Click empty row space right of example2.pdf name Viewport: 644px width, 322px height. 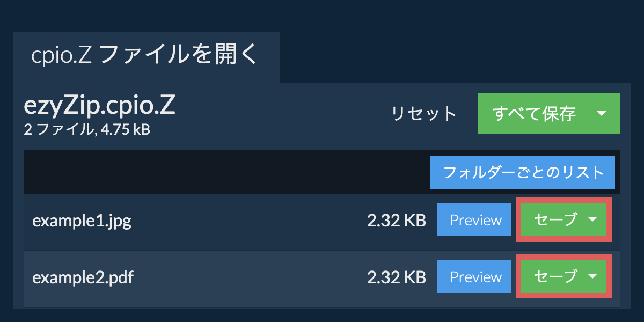click(241, 278)
